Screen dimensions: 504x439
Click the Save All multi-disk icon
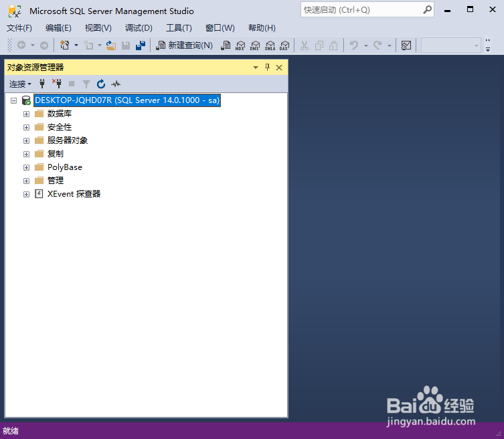pyautogui.click(x=141, y=46)
